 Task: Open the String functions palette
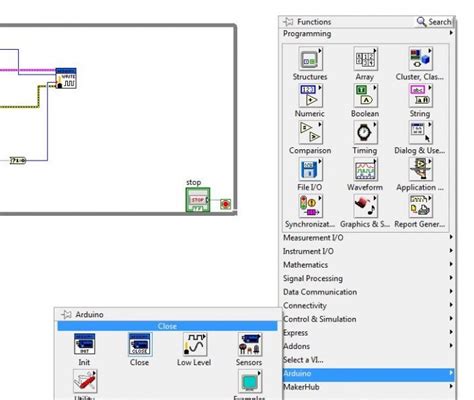[420, 96]
